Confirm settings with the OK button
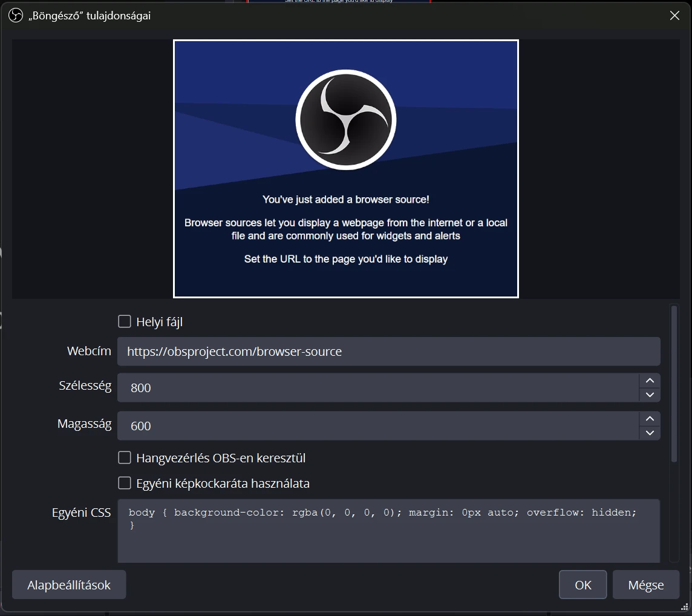The width and height of the screenshot is (692, 616). tap(583, 585)
